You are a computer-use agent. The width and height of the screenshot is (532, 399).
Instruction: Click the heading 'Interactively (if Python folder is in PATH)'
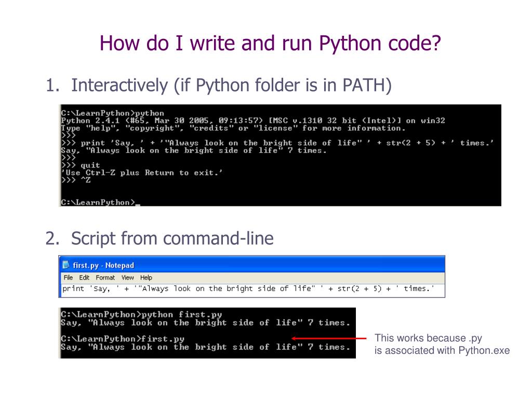pyautogui.click(x=231, y=85)
